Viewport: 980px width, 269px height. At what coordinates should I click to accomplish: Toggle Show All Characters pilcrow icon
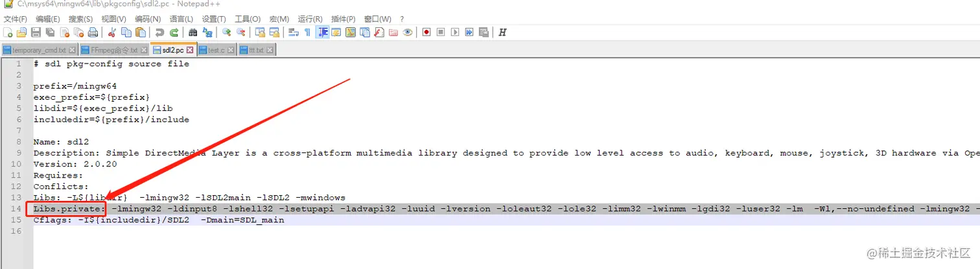pyautogui.click(x=307, y=32)
